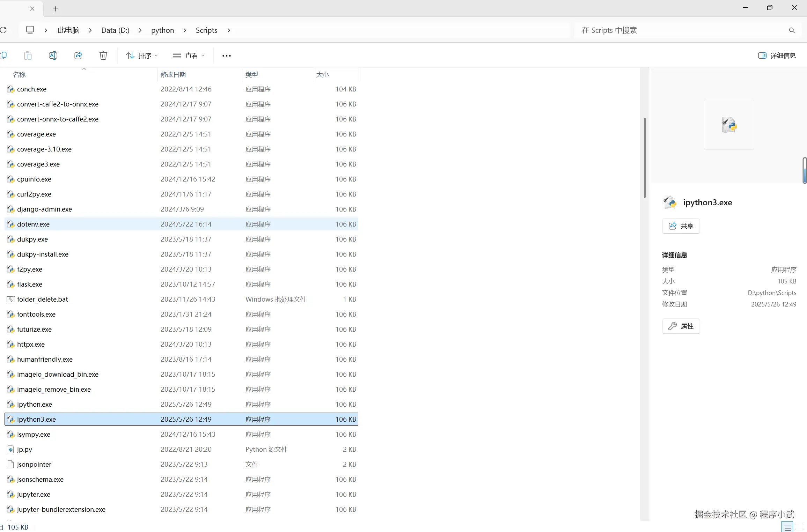Click the 在 Scripts 中搜索 search field

pyautogui.click(x=677, y=30)
